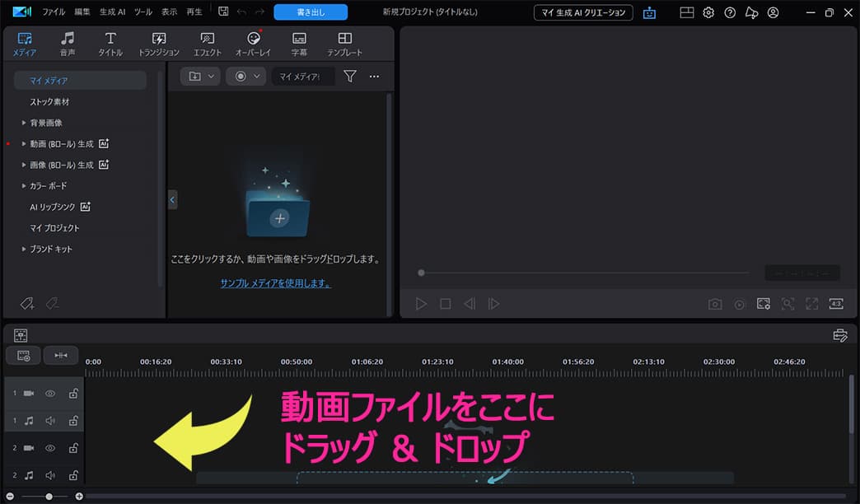Screen dimensions: 860x504
Task: Click the redo arrow icon
Action: [x=260, y=12]
